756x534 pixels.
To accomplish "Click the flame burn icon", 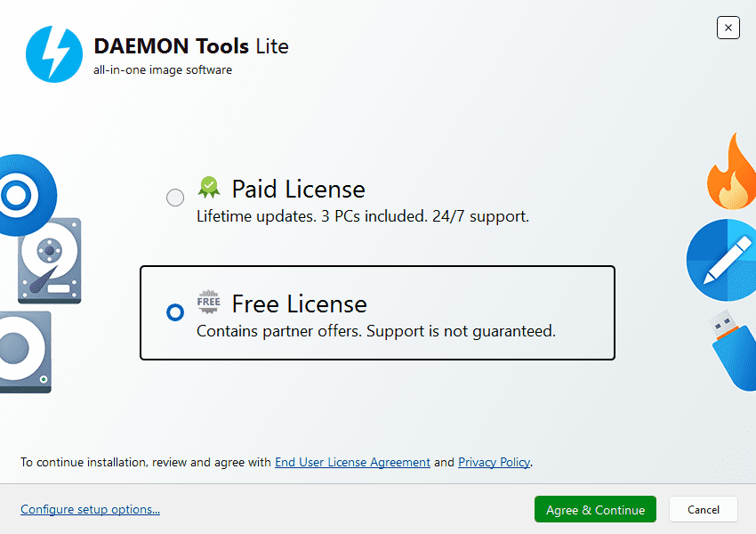I will coord(731,172).
